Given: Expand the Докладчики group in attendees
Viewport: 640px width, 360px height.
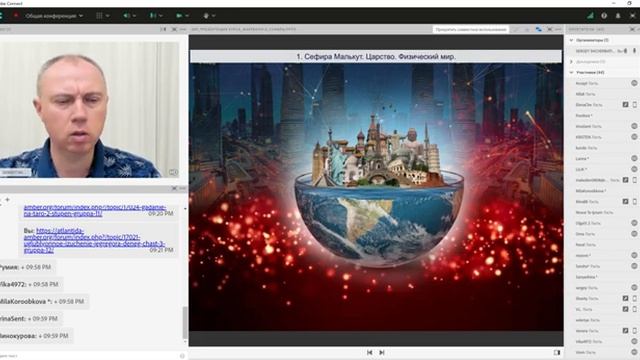Looking at the screenshot, I should tap(571, 62).
